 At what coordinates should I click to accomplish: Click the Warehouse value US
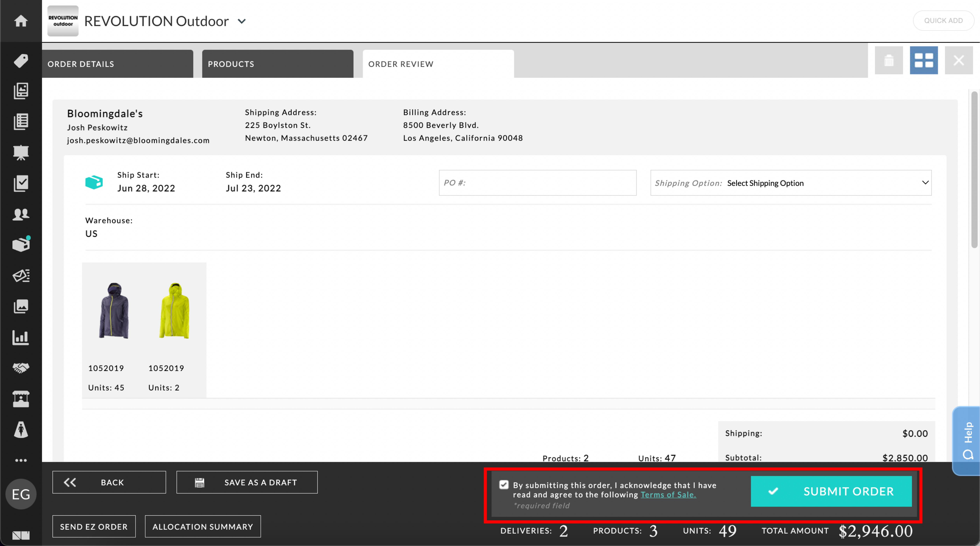(91, 234)
